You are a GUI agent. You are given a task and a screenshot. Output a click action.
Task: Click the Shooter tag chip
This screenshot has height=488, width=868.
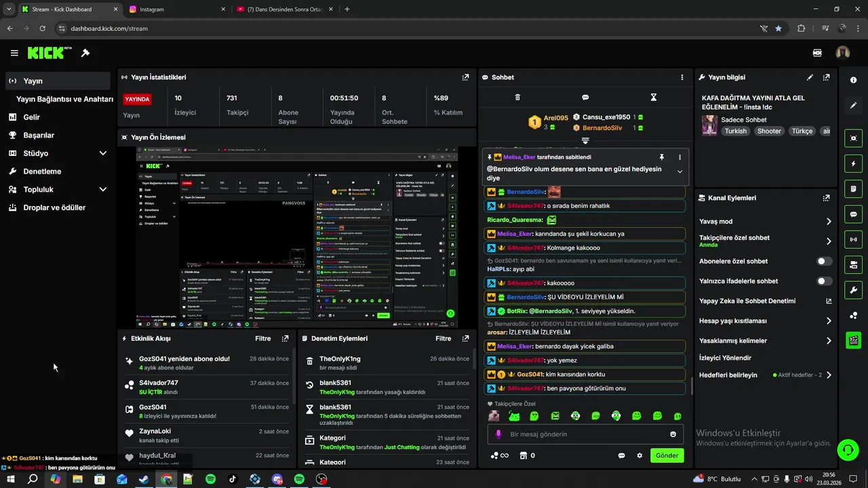click(x=769, y=131)
